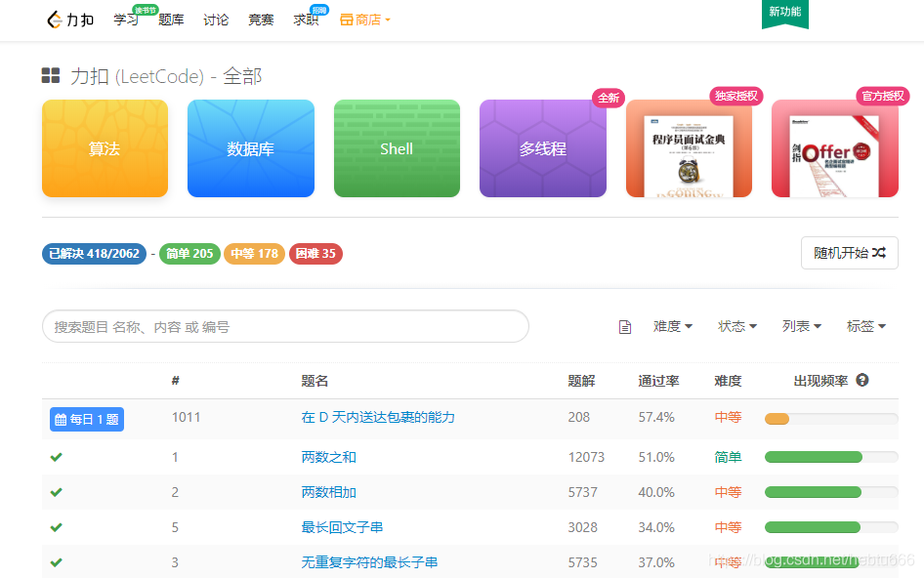The image size is (924, 578).
Task: Click problem number 1011
Action: click(x=187, y=417)
